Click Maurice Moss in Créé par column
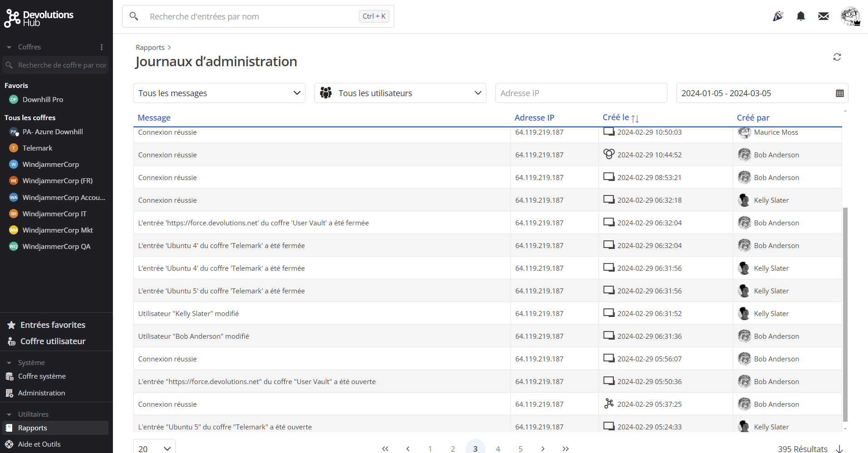The width and height of the screenshot is (868, 453). (776, 132)
